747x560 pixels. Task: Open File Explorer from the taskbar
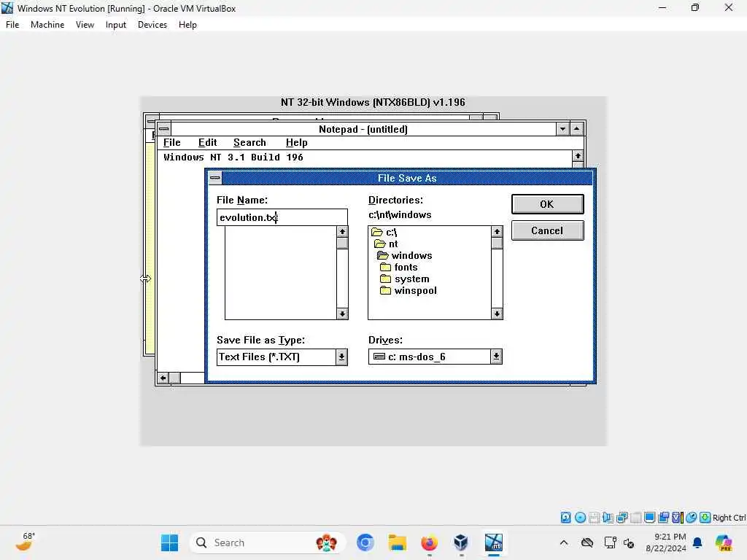click(x=398, y=542)
